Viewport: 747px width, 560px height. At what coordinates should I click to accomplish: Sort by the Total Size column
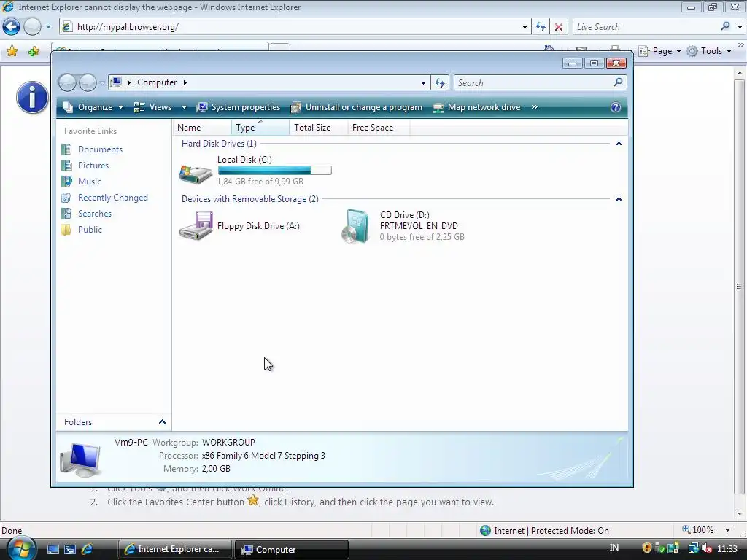click(x=319, y=127)
